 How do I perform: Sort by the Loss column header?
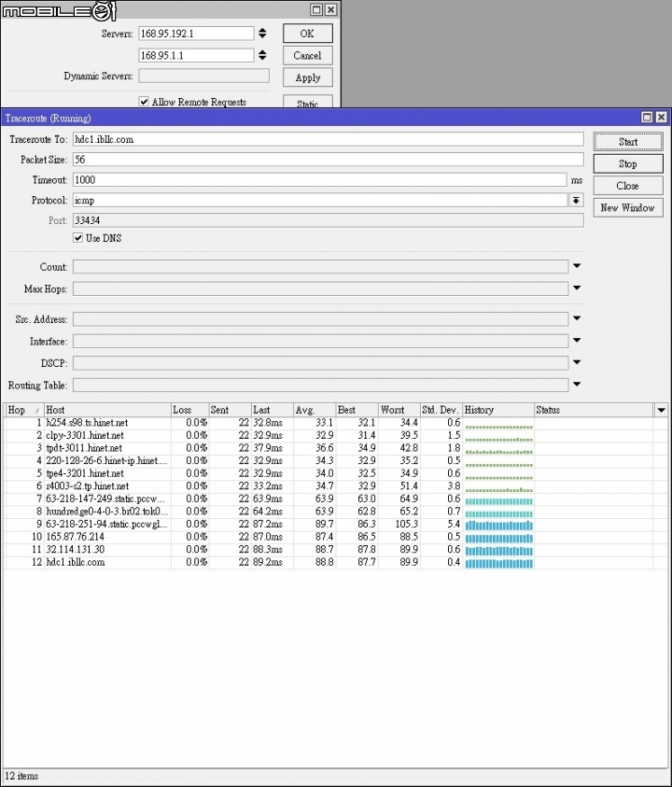point(190,410)
